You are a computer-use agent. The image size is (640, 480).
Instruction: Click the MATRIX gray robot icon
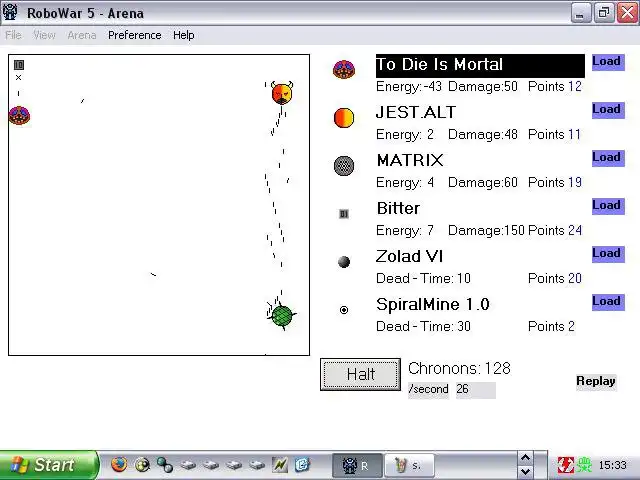pos(344,166)
